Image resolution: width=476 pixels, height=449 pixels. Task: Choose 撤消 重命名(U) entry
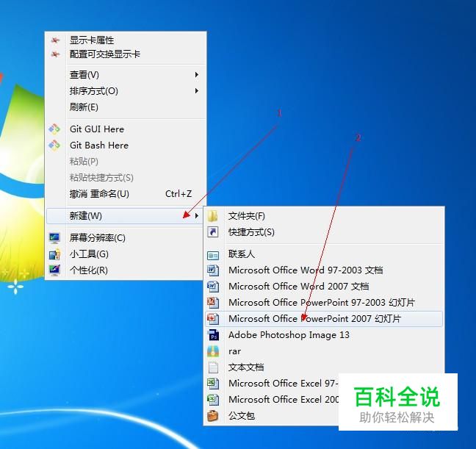click(126, 193)
